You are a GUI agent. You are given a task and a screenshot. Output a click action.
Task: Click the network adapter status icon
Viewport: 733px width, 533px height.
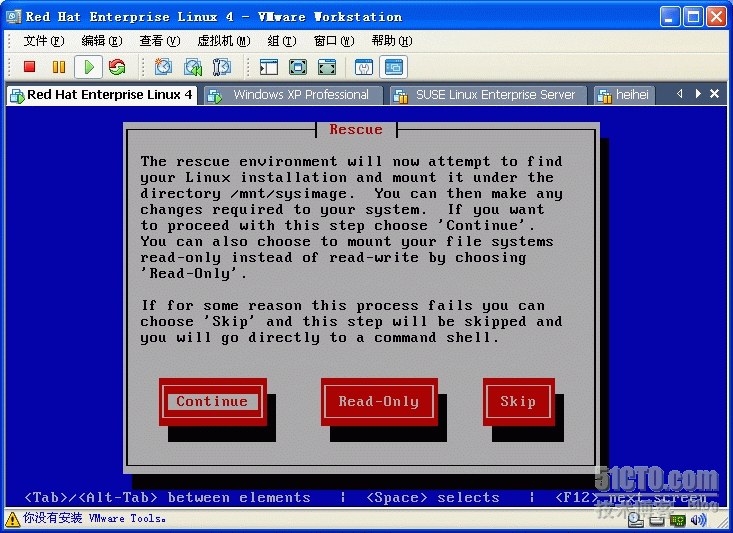click(677, 520)
